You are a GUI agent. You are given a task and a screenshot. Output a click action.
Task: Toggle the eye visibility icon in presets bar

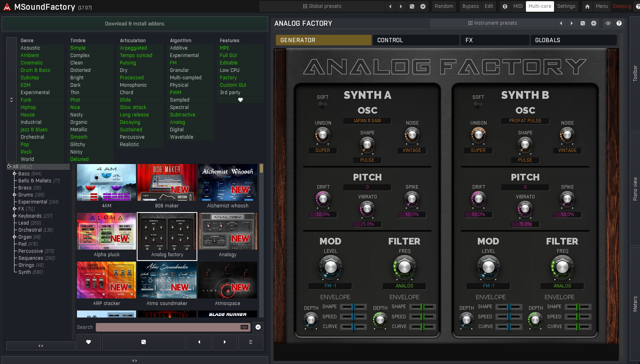coord(608,23)
